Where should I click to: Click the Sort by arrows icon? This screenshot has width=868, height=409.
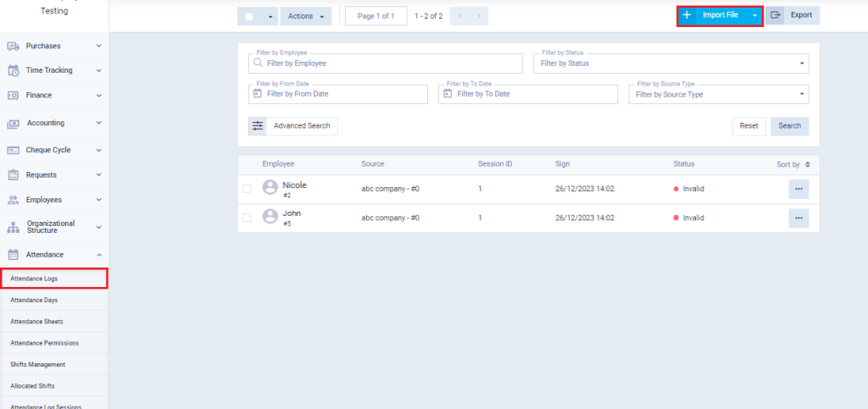[x=808, y=165]
